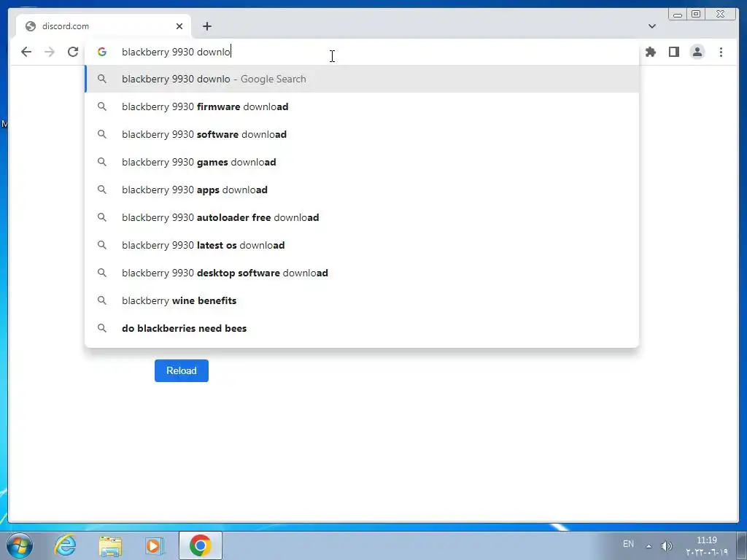Click search icon beside 'wine benefits' suggestion
This screenshot has width=747, height=560.
coord(102,300)
